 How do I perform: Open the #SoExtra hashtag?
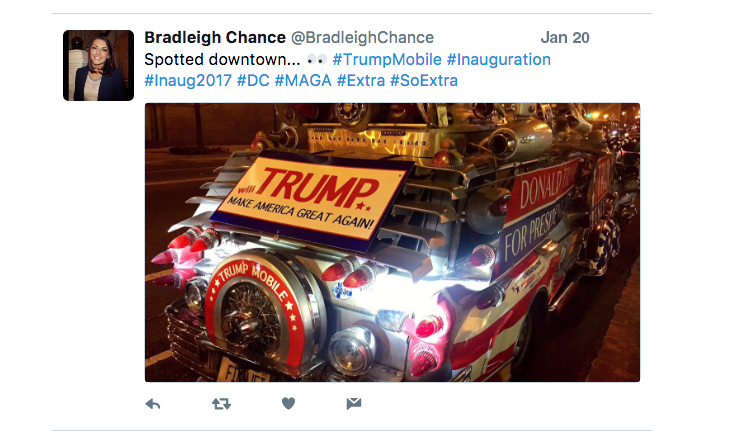[424, 81]
